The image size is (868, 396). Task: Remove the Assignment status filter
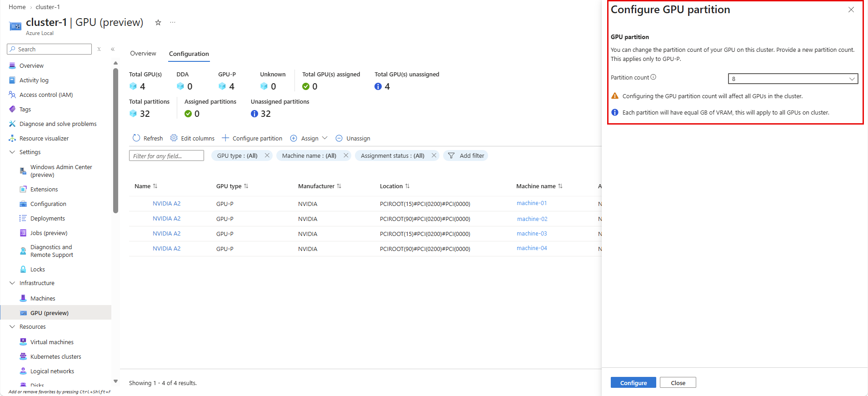pyautogui.click(x=434, y=155)
